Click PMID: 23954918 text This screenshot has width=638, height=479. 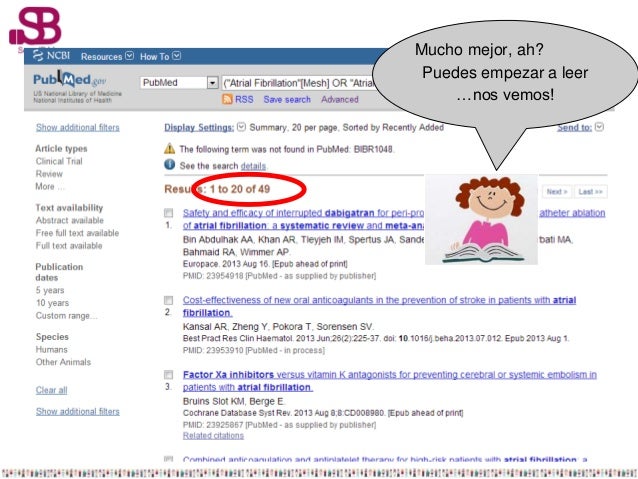[213, 276]
